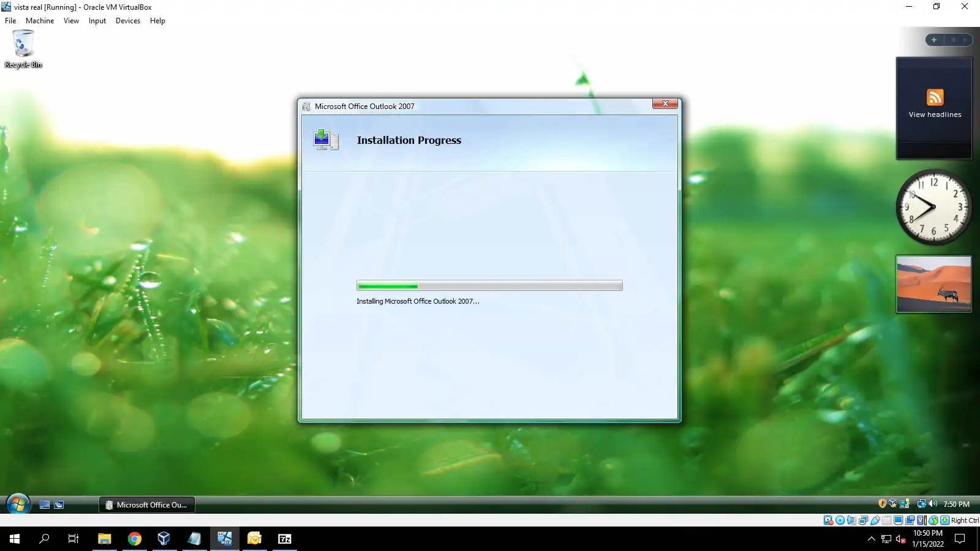Open the VirtualBox Machine menu
The image size is (980, 551).
coord(40,21)
